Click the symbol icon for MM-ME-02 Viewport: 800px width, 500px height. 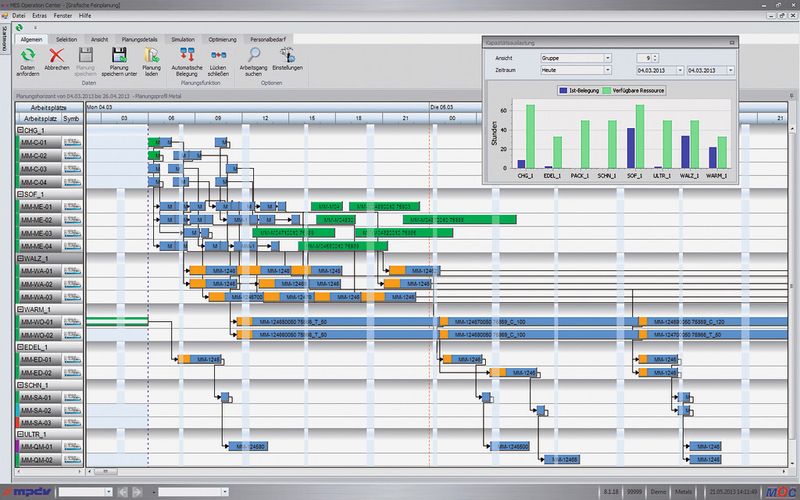72,220
